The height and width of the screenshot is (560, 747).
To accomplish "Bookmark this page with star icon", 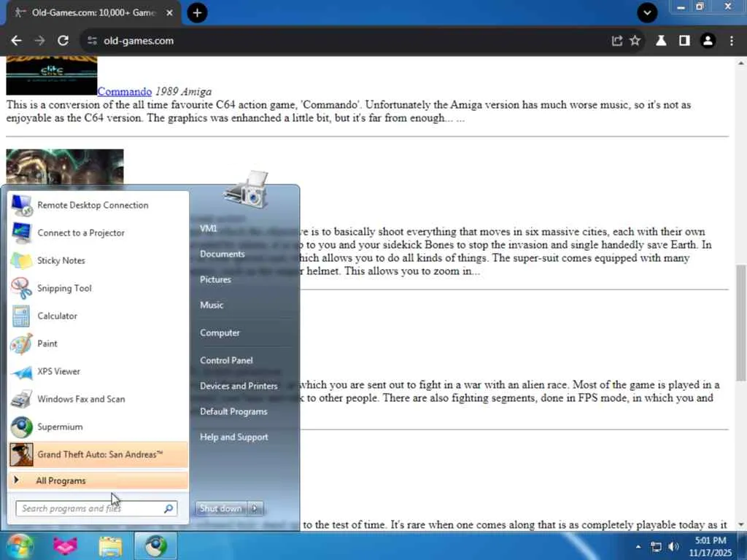I will [x=635, y=41].
